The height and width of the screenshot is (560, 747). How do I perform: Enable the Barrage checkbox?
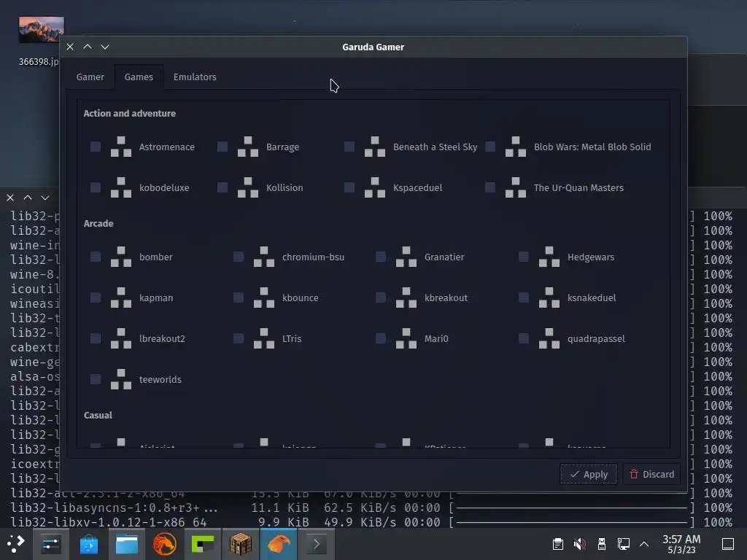pos(222,147)
